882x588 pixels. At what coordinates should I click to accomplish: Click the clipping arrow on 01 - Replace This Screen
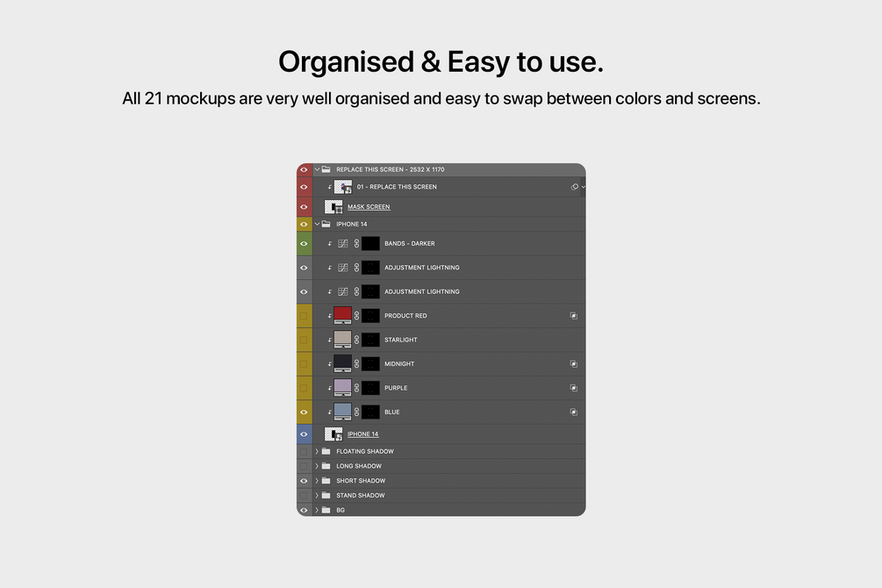330,188
